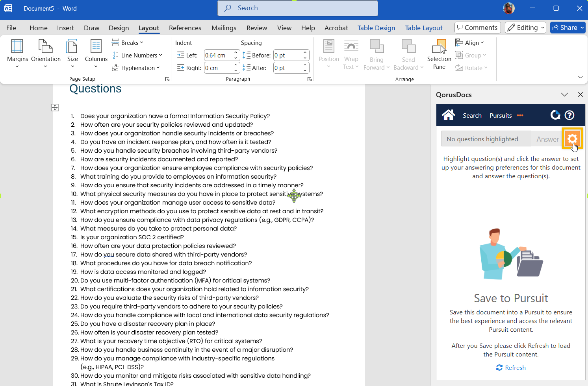The image size is (588, 386).
Task: Click the table move handle icon
Action: pyautogui.click(x=55, y=107)
